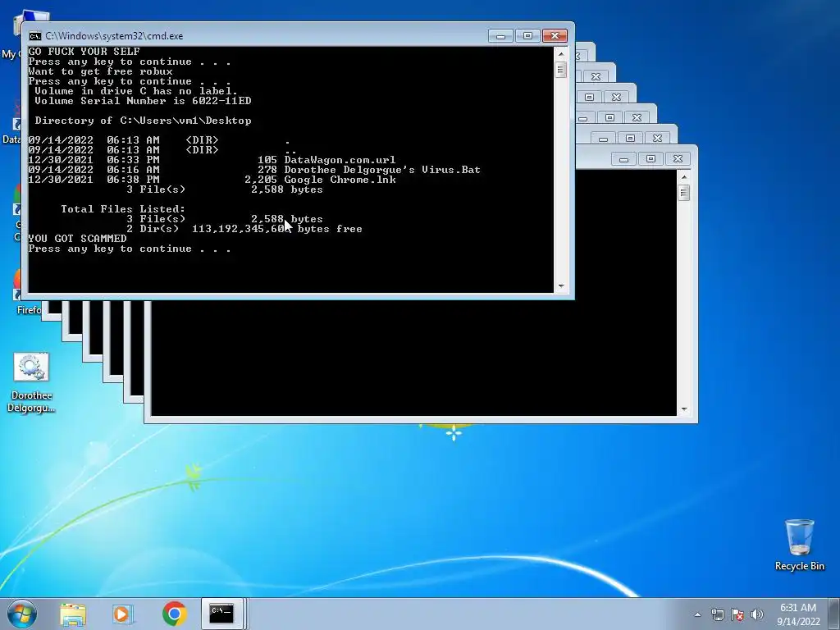
Task: Select the cmd.exe taskbar button
Action: point(221,614)
